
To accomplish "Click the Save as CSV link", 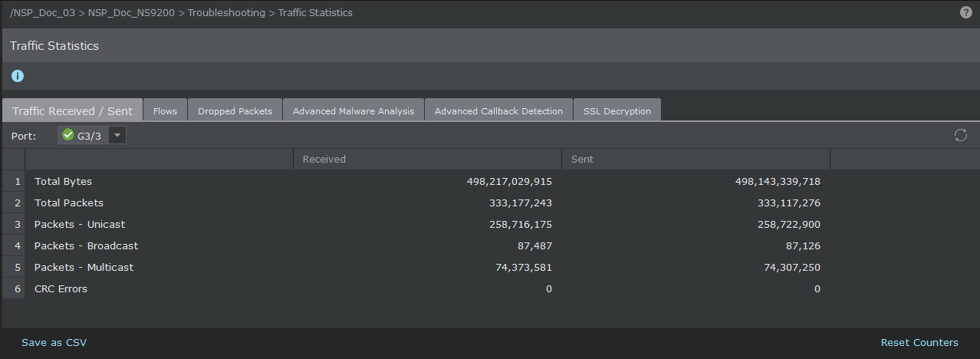I will click(x=54, y=342).
